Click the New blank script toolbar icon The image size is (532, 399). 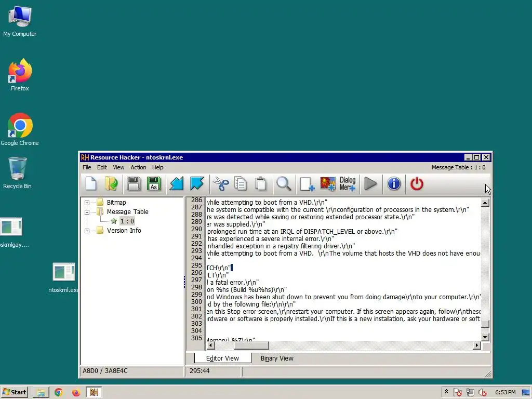point(91,184)
